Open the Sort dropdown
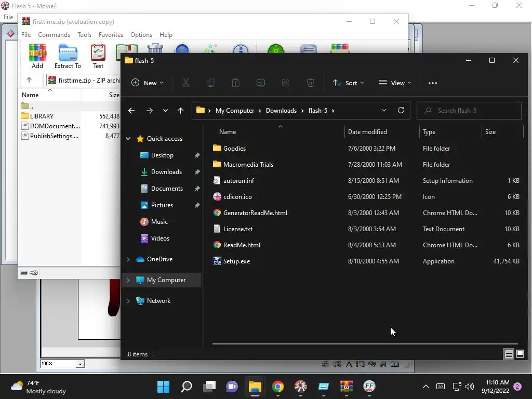Image resolution: width=532 pixels, height=399 pixels. [x=349, y=83]
